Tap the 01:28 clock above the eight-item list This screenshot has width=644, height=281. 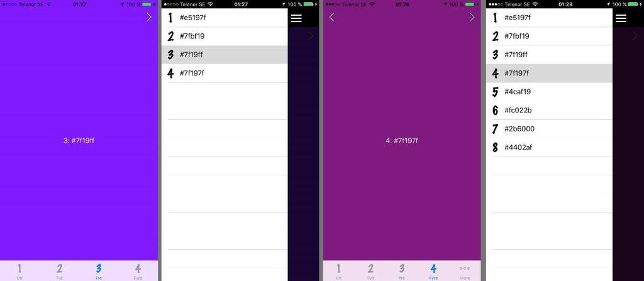click(565, 4)
